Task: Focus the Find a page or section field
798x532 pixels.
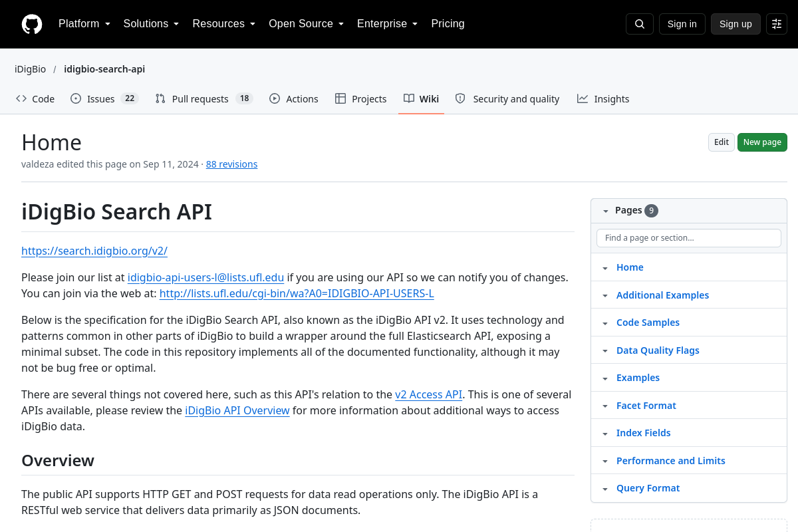Action: coord(689,238)
